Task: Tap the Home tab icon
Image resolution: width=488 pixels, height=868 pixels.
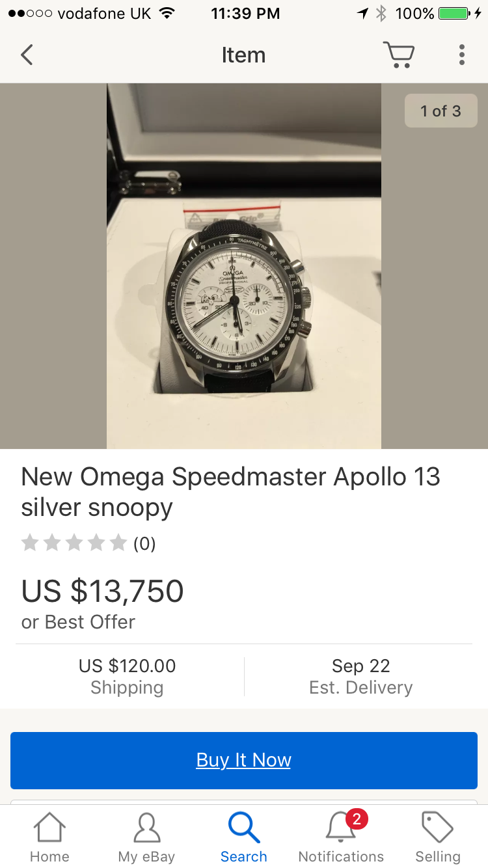Action: pyautogui.click(x=49, y=829)
